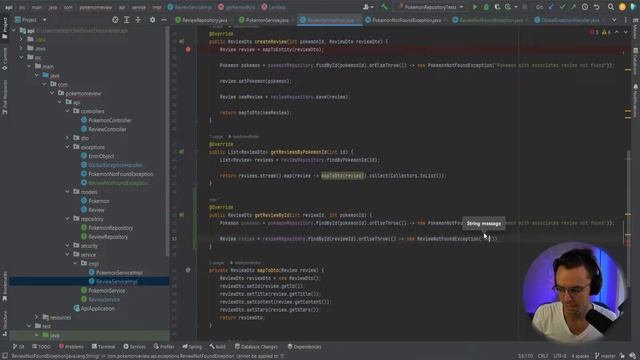Open Project panel gear settings
Screen dimensions: 640x360
152,20
